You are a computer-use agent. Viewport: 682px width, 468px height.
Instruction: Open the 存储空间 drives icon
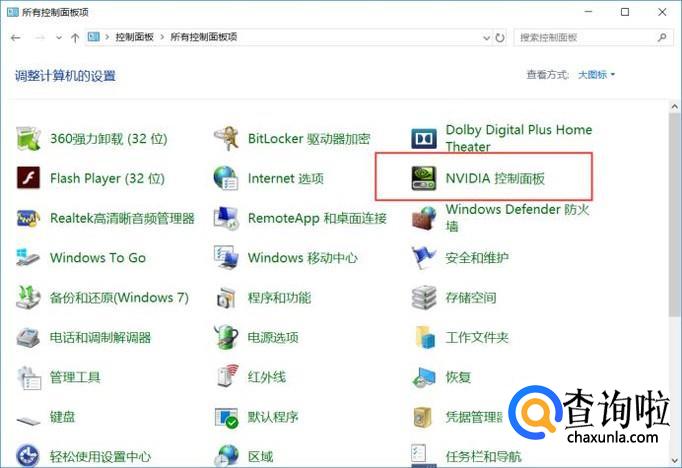coord(424,298)
